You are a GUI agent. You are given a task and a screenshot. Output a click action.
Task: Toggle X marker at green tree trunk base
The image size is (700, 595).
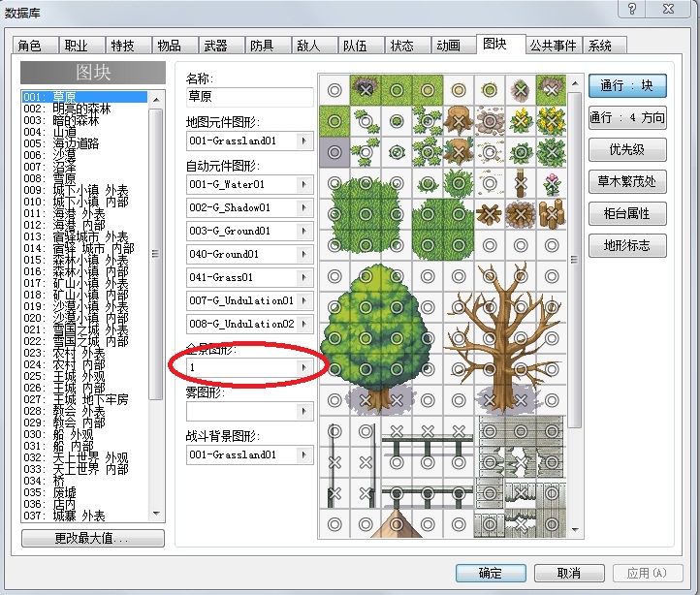pyautogui.click(x=366, y=400)
